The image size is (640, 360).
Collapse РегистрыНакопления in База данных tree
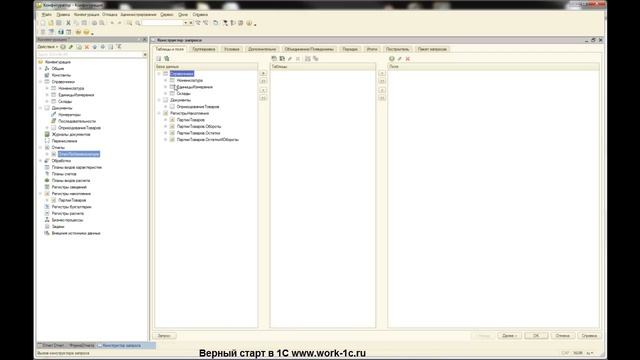click(x=159, y=113)
